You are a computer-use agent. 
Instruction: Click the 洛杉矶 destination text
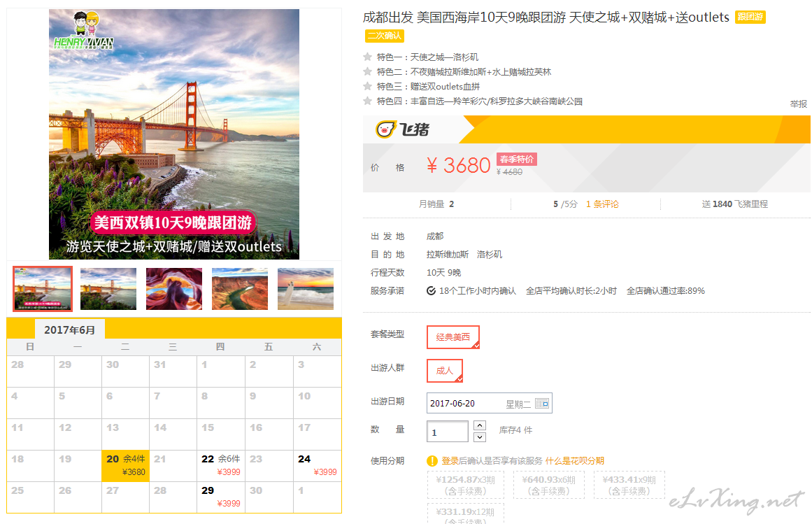point(490,254)
